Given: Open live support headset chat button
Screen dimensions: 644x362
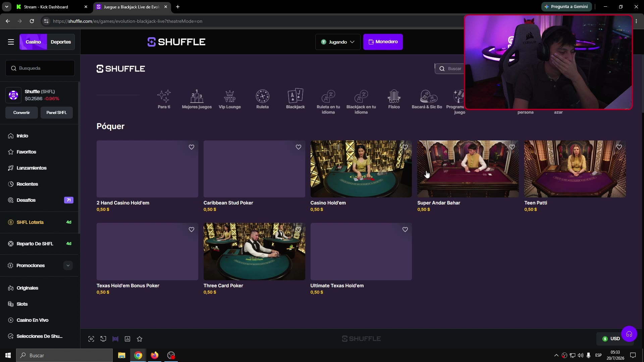Looking at the screenshot, I should [629, 334].
